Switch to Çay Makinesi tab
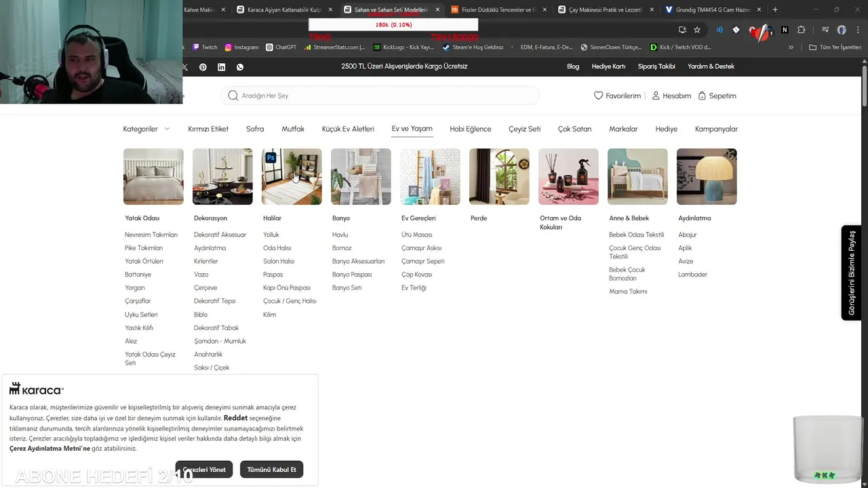 (606, 9)
